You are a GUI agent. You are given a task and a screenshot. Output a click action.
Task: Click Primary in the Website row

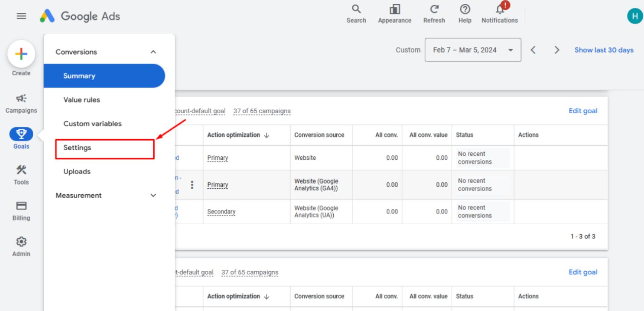tap(218, 158)
